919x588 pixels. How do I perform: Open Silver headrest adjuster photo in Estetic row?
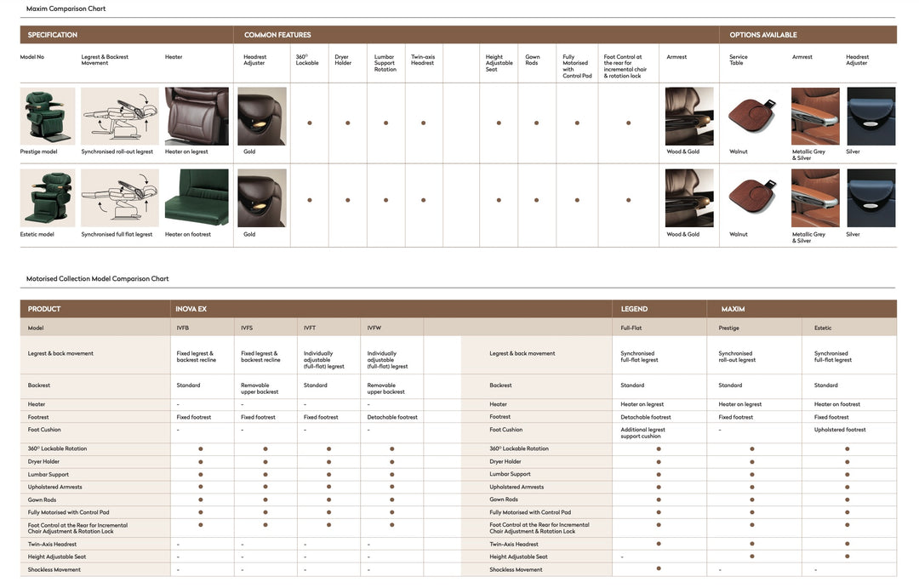pyautogui.click(x=871, y=198)
